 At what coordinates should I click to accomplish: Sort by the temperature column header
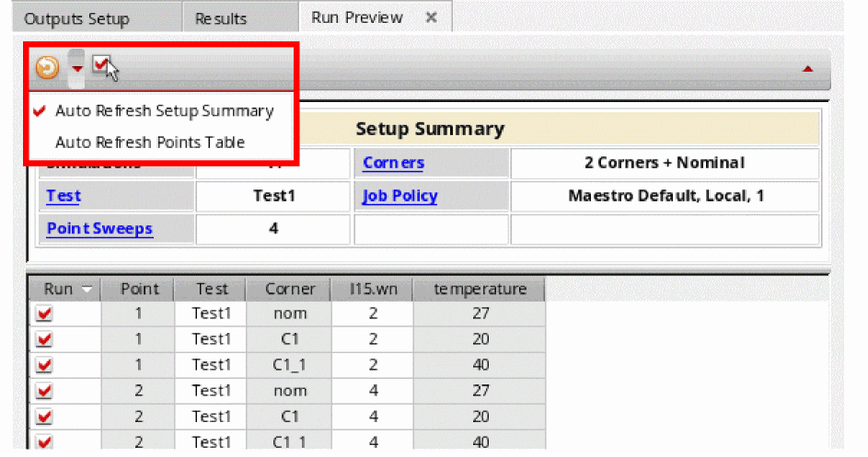[x=480, y=290]
